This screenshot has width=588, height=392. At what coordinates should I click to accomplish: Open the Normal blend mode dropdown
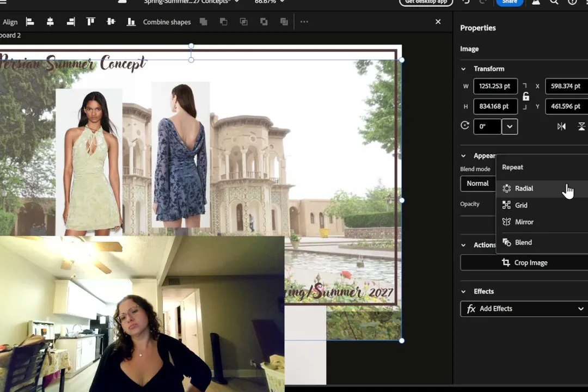click(x=478, y=184)
